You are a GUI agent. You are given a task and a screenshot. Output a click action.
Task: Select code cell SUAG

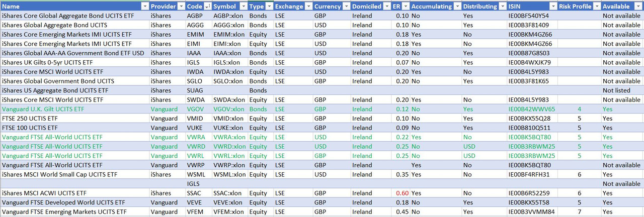coord(198,90)
